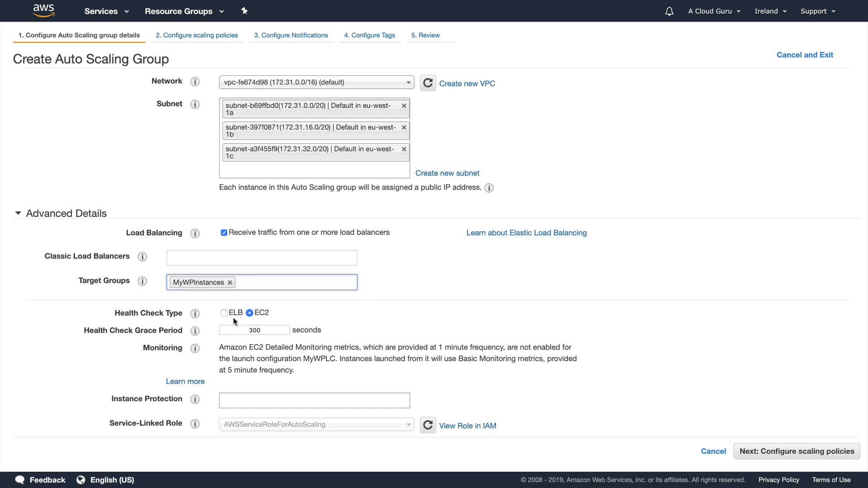Select ELB health check type
This screenshot has height=488, width=868.
pos(224,313)
